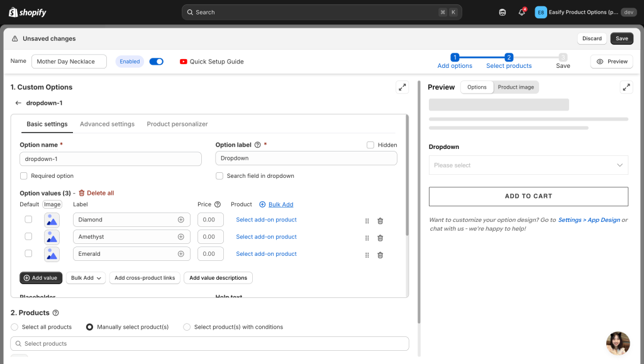Expand the Custom Options panel to fullscreen

pos(402,87)
